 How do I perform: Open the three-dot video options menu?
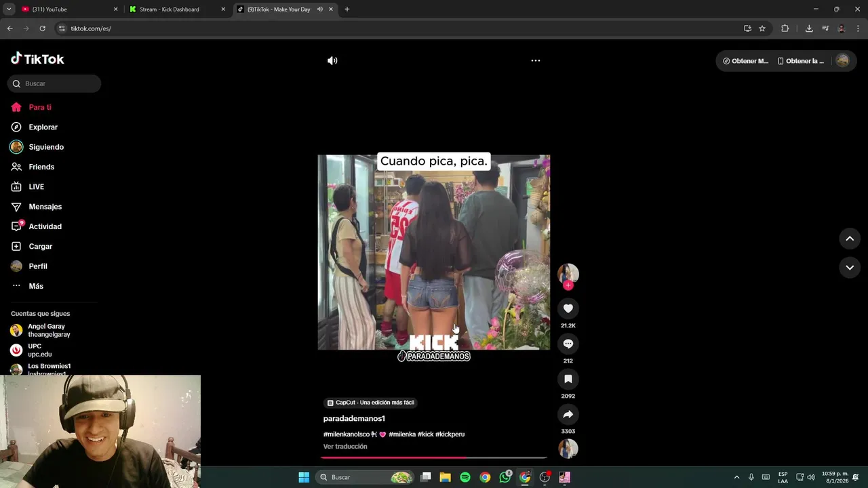pos(536,60)
